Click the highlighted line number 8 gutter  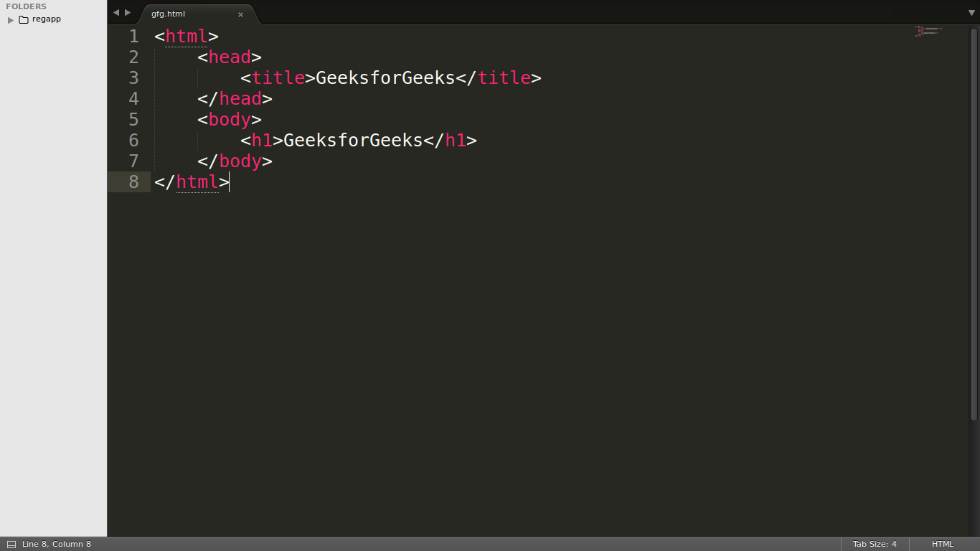(x=133, y=182)
